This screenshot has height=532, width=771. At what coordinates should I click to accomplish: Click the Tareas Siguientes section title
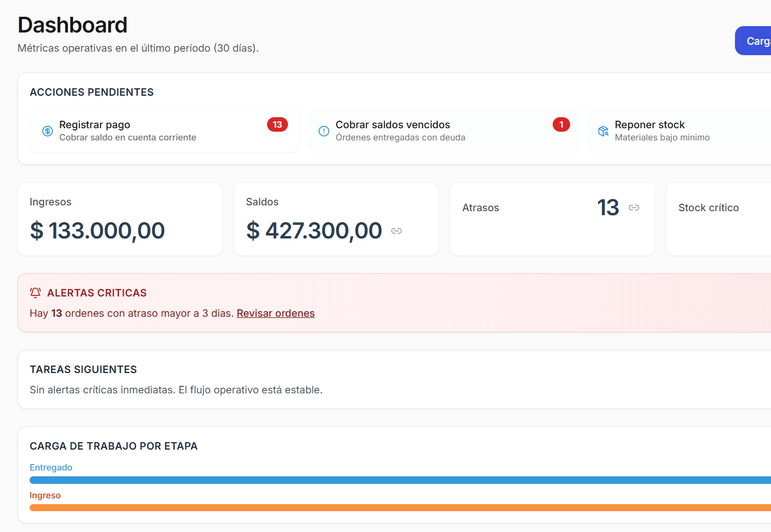coord(84,370)
